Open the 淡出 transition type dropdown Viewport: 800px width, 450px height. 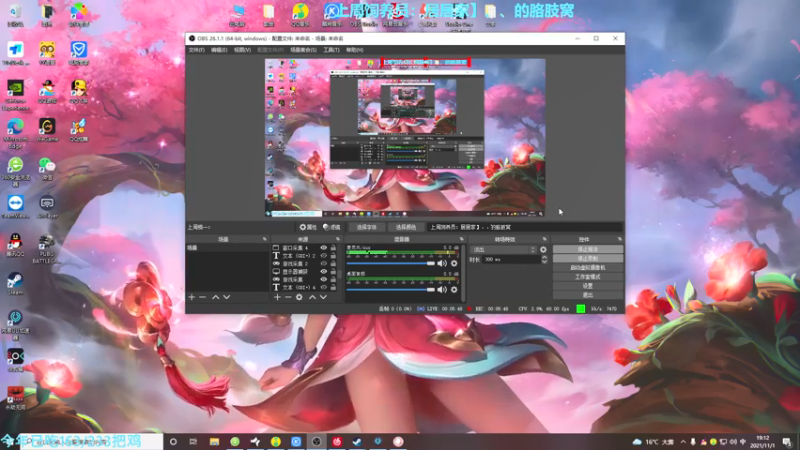point(503,249)
